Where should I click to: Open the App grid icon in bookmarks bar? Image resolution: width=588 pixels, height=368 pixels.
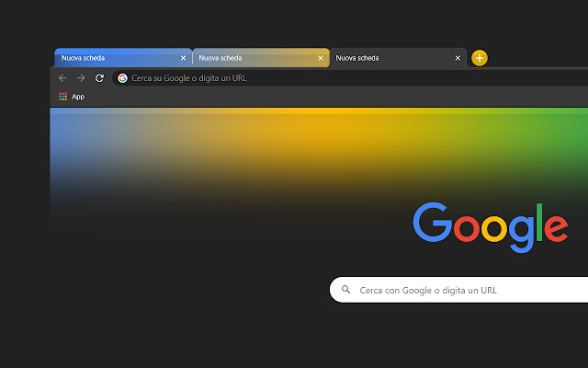62,97
